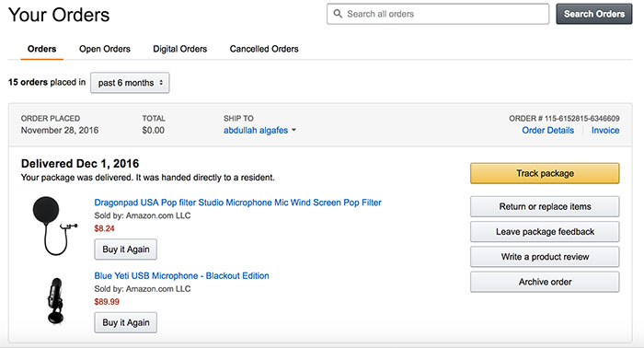Focus the Search all orders field

438,14
